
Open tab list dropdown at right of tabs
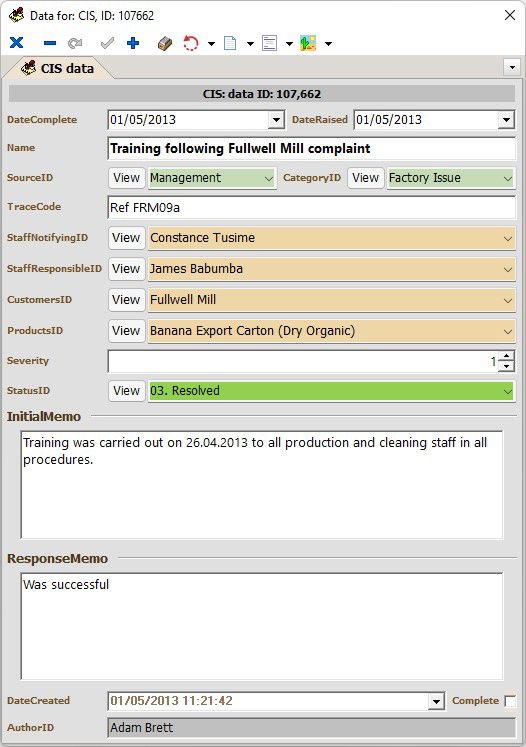tap(512, 67)
